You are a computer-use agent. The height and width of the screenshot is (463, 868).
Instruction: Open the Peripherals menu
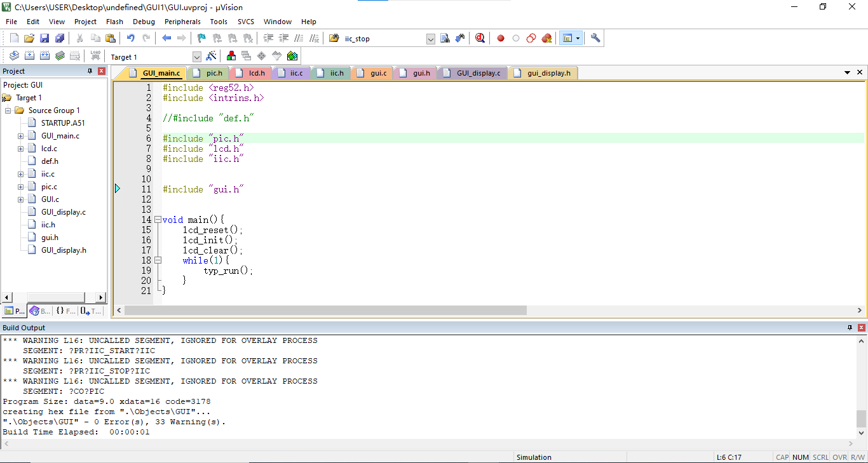182,22
